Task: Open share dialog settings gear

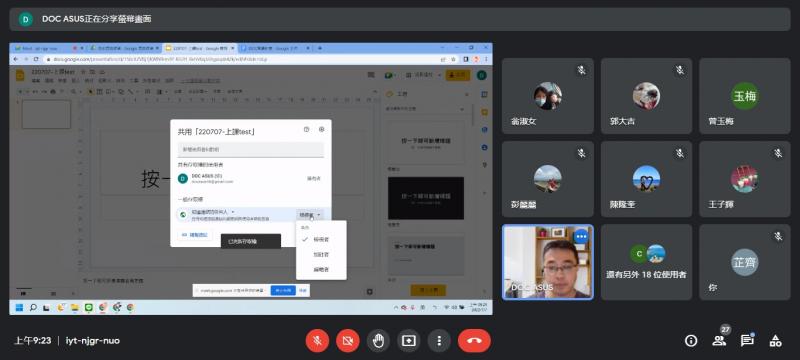Action: pos(321,130)
